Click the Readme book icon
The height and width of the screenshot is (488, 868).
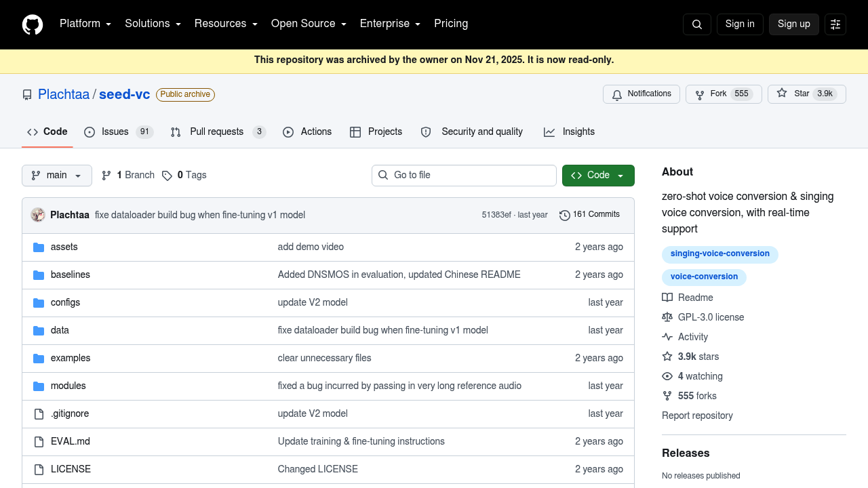667,298
